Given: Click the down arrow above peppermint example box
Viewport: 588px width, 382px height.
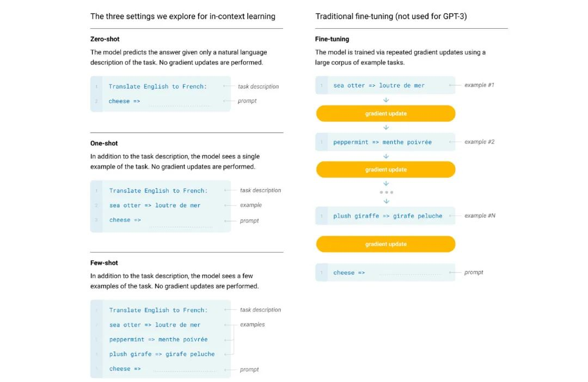Looking at the screenshot, I should coord(386,127).
